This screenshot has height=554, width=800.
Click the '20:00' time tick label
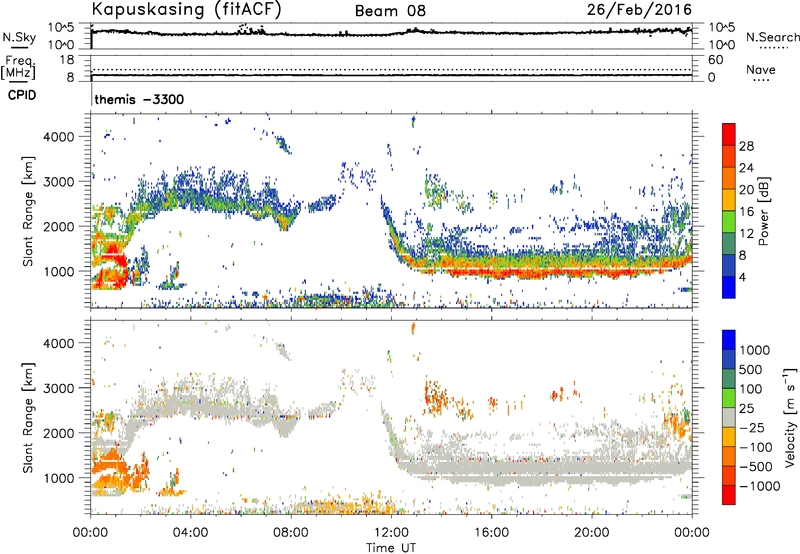[591, 533]
